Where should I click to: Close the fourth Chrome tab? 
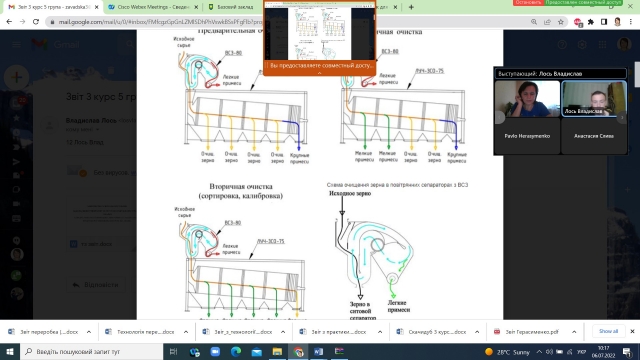click(395, 7)
